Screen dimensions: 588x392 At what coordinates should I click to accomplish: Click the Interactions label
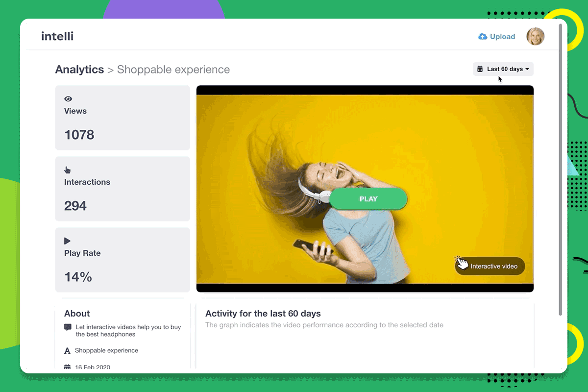tap(87, 182)
